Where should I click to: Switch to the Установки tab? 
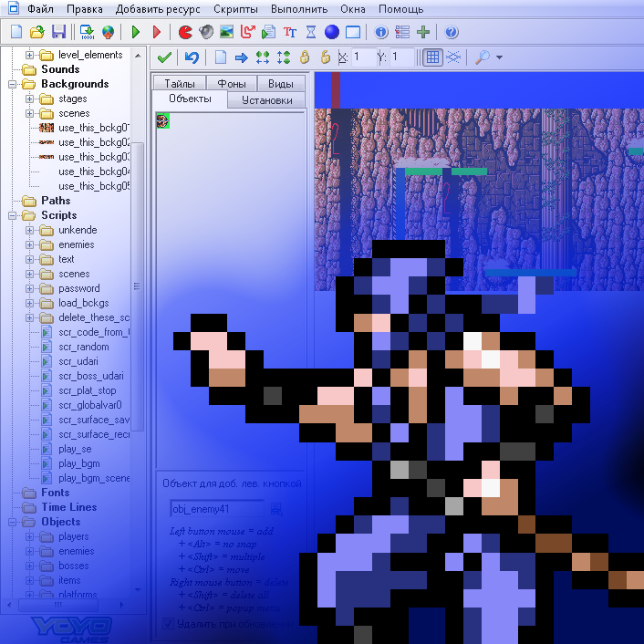(267, 100)
